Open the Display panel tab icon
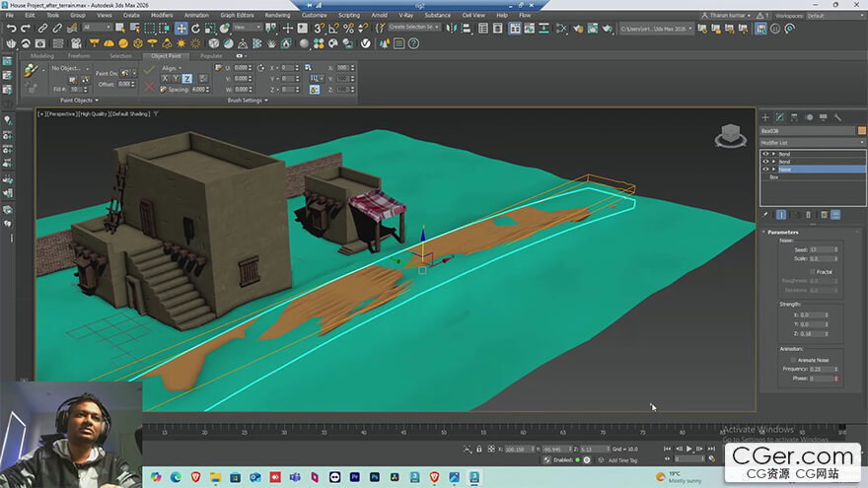868x488 pixels. [x=824, y=117]
